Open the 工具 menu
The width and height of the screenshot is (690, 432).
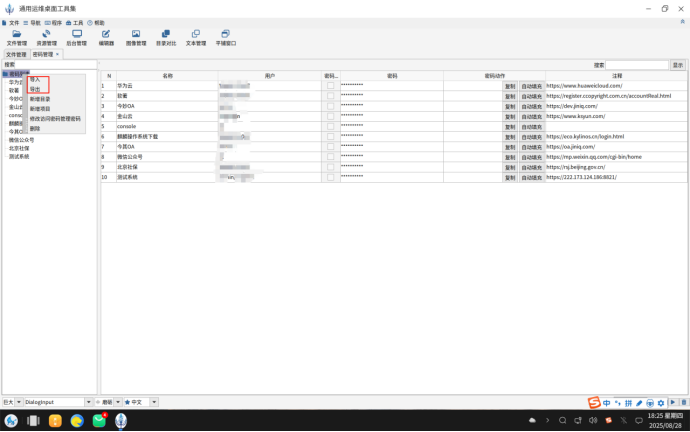pyautogui.click(x=74, y=23)
